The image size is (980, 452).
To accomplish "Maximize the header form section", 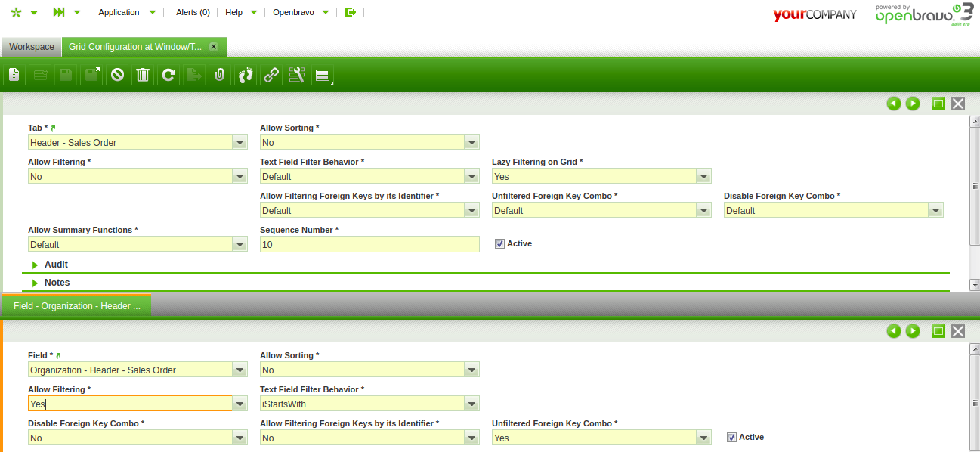I will 938,104.
